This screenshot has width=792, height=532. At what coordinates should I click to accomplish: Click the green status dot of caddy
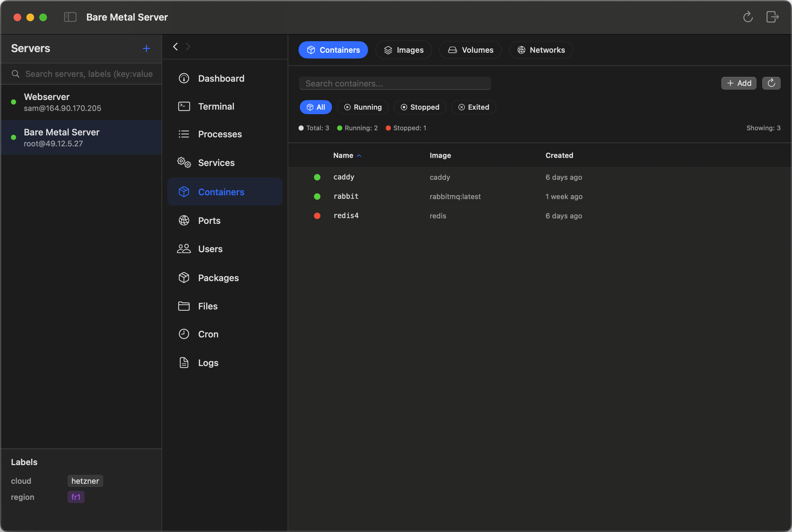(317, 177)
